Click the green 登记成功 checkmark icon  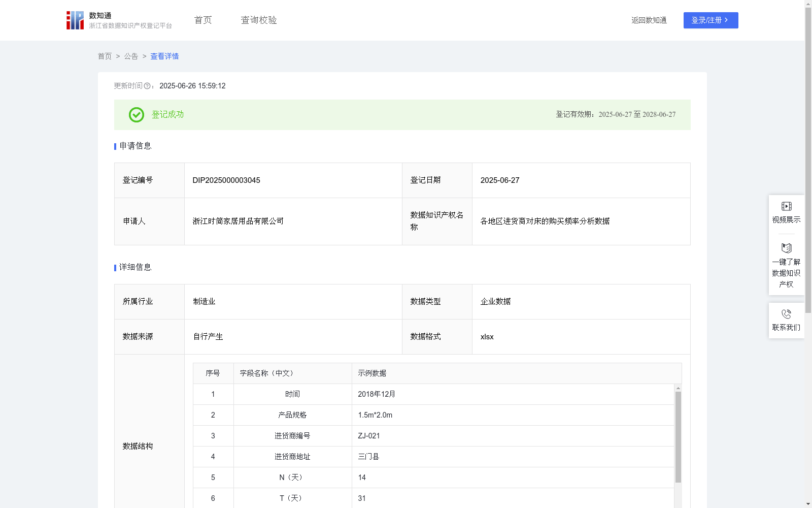click(x=136, y=115)
